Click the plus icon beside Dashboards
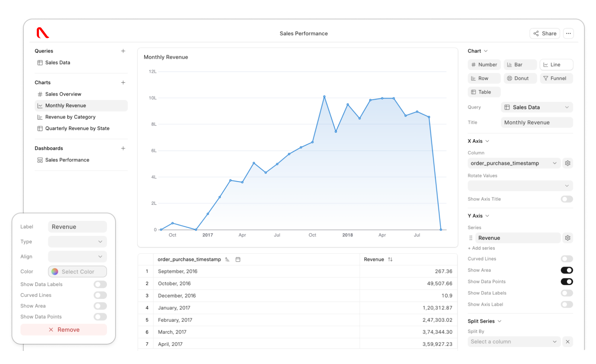The width and height of the screenshot is (596, 364). click(123, 148)
